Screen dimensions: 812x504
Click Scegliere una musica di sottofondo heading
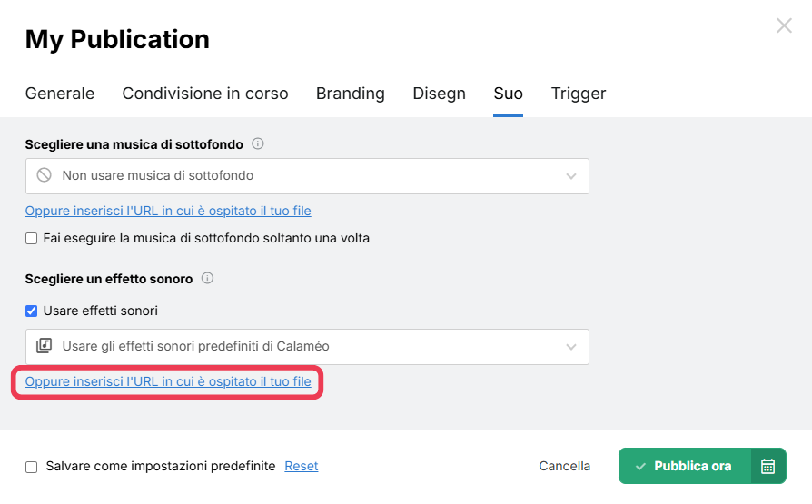[x=134, y=144]
